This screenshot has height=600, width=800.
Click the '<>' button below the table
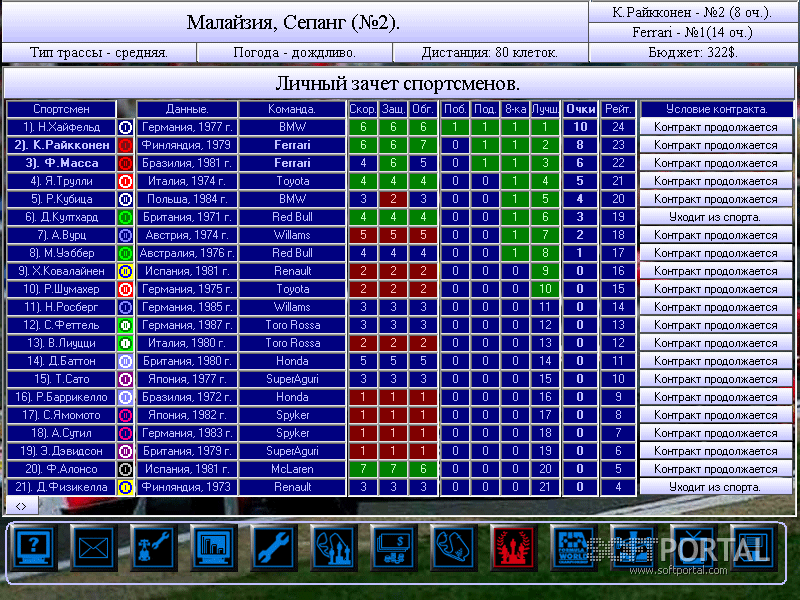pyautogui.click(x=21, y=506)
